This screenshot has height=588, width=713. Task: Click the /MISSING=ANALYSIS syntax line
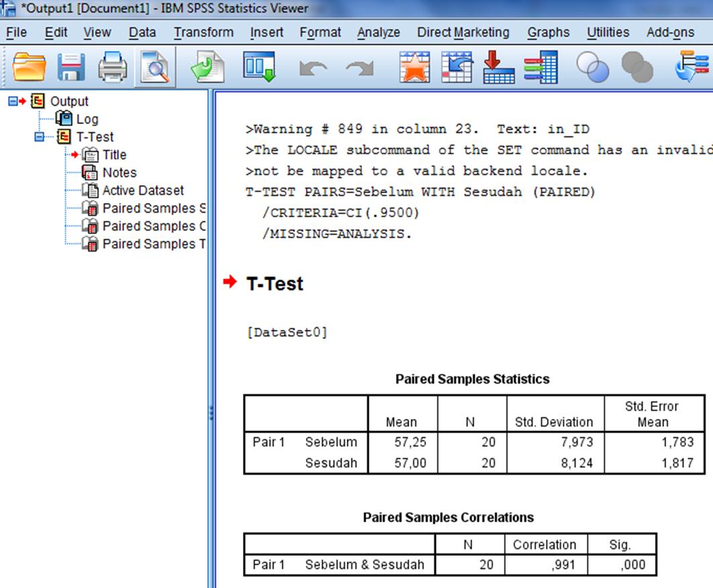tap(337, 233)
